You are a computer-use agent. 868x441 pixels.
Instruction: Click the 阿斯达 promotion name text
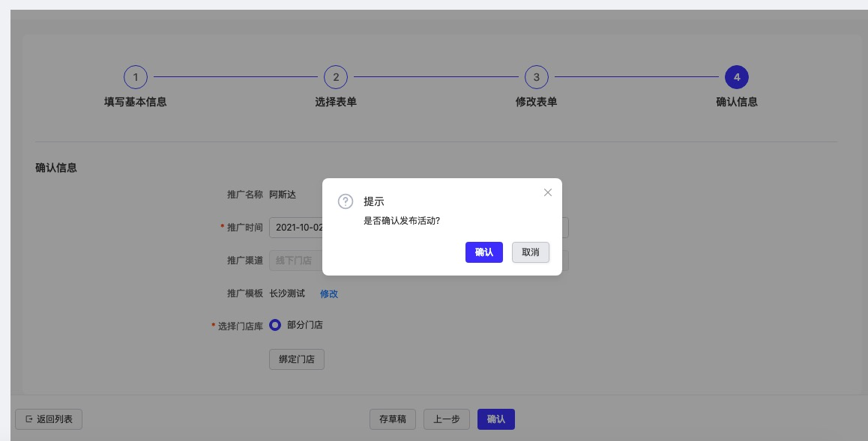point(283,195)
